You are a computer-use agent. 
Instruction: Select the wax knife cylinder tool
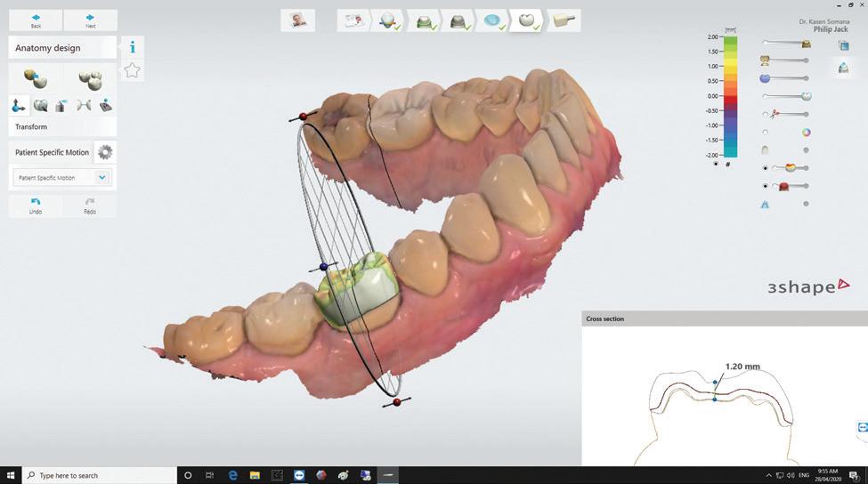pos(62,105)
